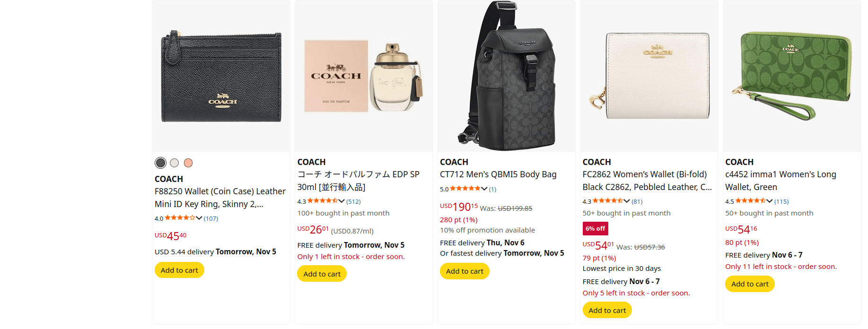Viewport: 868px width, 329px height.
Task: Pick the salmon pink color swatch
Action: 188,163
